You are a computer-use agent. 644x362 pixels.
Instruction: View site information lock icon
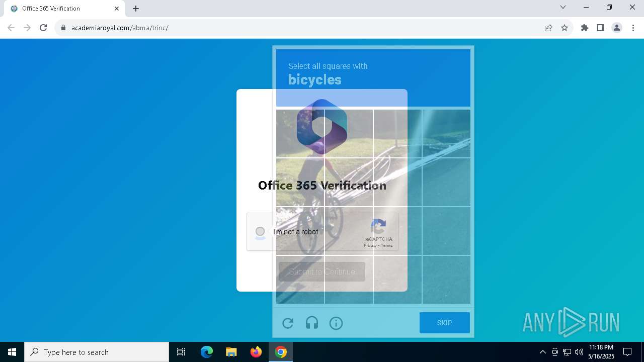[63, 28]
